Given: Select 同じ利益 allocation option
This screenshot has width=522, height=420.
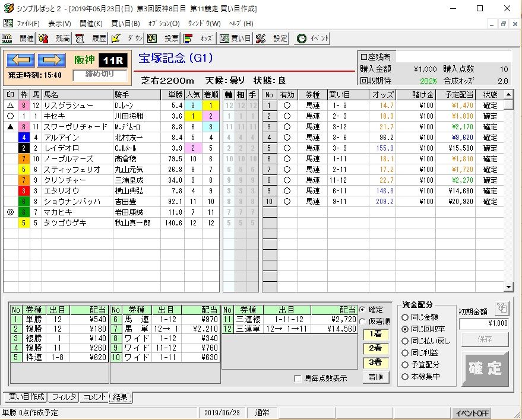Looking at the screenshot, I should [x=405, y=353].
